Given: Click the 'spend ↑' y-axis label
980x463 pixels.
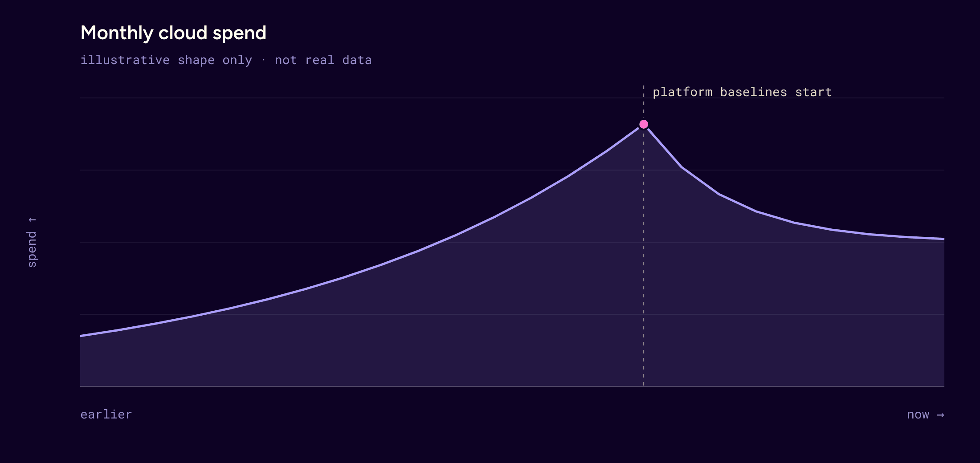Looking at the screenshot, I should 32,242.
